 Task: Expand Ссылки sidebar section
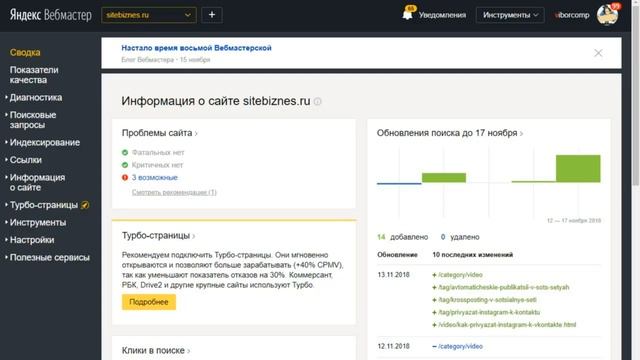pyautogui.click(x=25, y=160)
